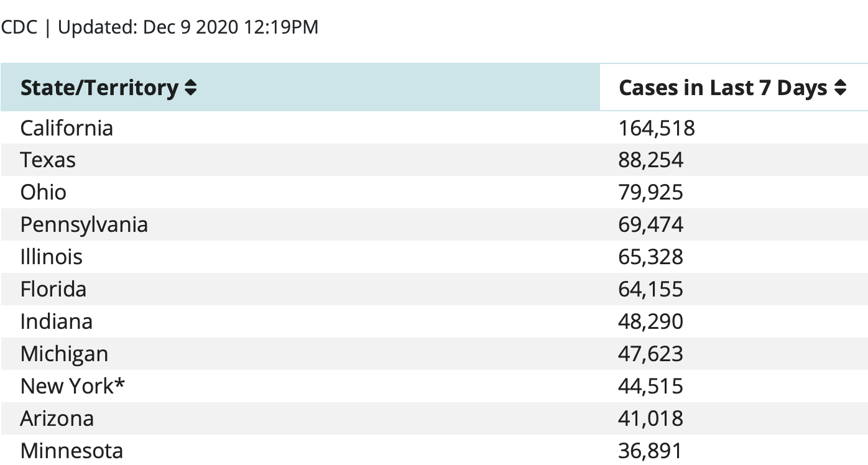868x465 pixels.
Task: Click Minnesota's case count 36,891
Action: click(x=650, y=451)
